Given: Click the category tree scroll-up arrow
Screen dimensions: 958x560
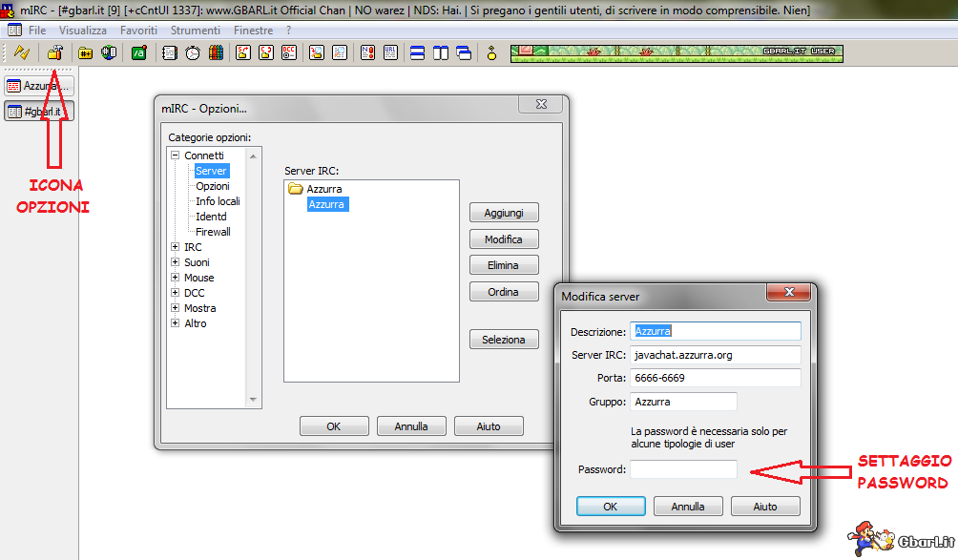Looking at the screenshot, I should 253,156.
